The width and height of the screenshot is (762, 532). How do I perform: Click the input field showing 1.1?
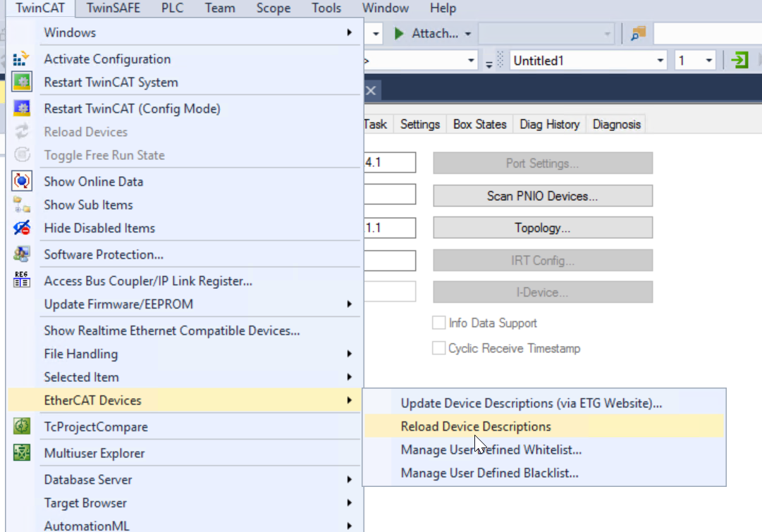[390, 228]
